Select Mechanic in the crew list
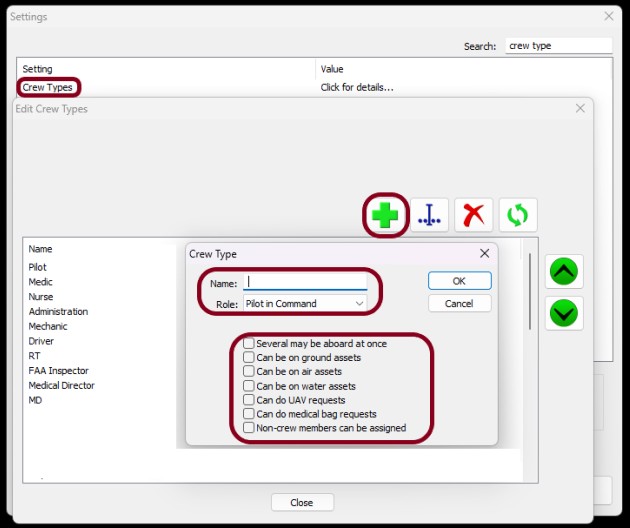Image resolution: width=630 pixels, height=528 pixels. [48, 326]
